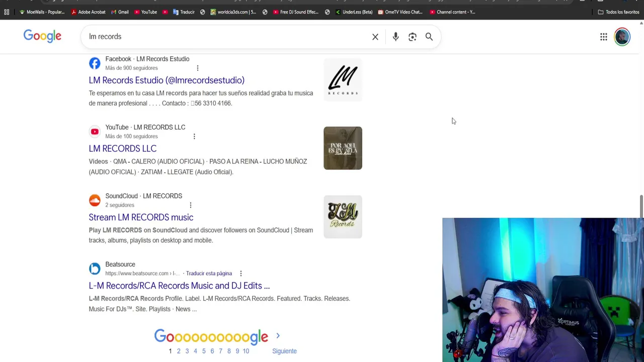Go to results page 3

187,351
